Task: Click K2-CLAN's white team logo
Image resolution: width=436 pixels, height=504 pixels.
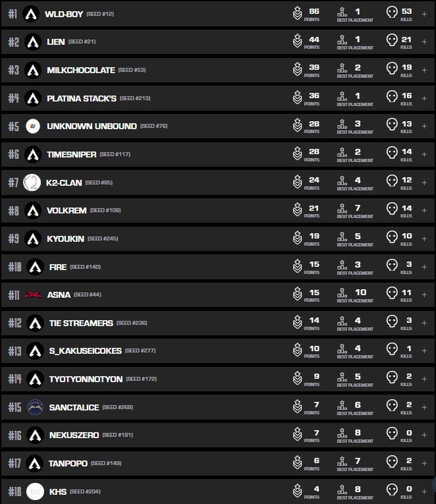Action: (32, 182)
